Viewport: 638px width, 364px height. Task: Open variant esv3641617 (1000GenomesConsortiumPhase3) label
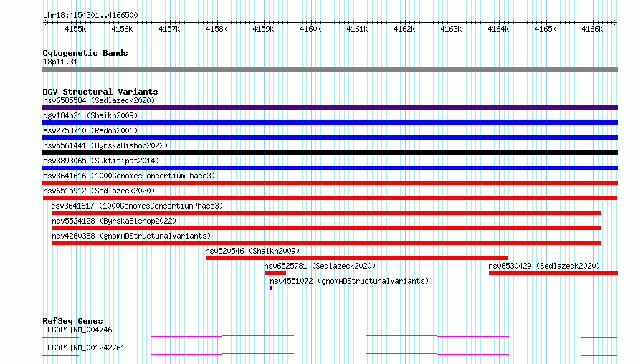pos(137,206)
